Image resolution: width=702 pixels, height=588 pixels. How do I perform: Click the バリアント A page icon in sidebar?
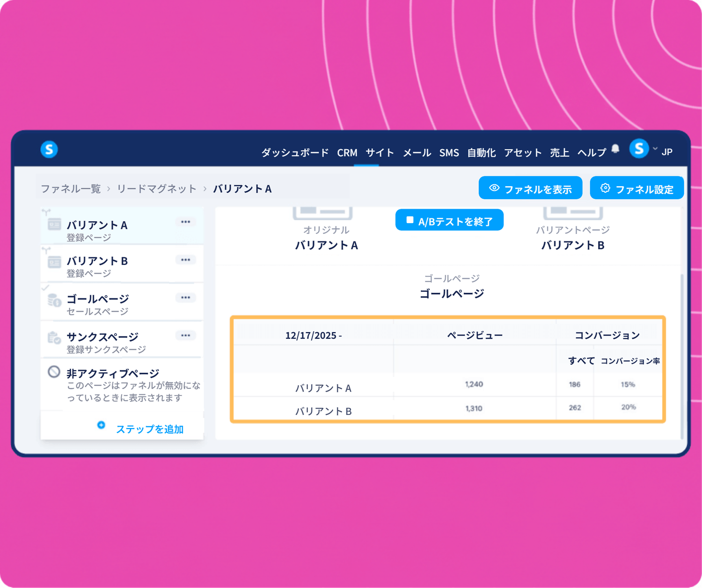[54, 225]
